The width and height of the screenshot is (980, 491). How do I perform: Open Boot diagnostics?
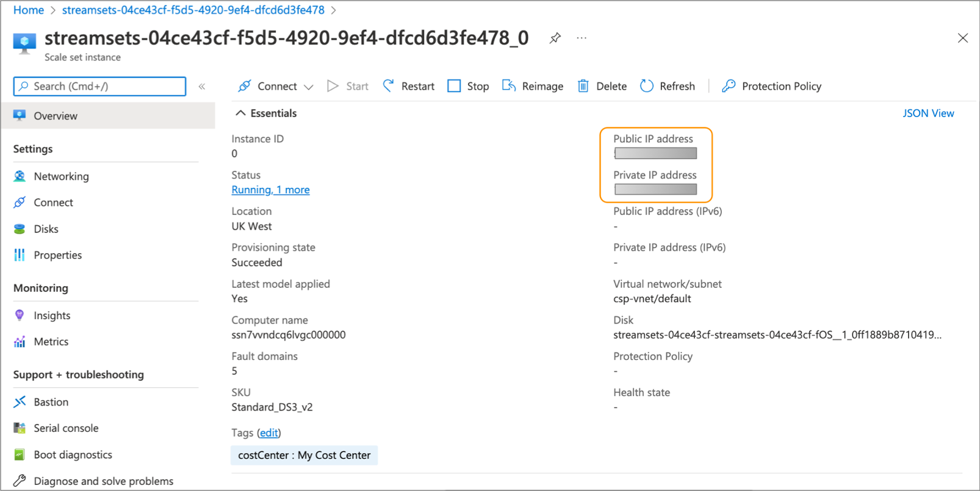73,454
